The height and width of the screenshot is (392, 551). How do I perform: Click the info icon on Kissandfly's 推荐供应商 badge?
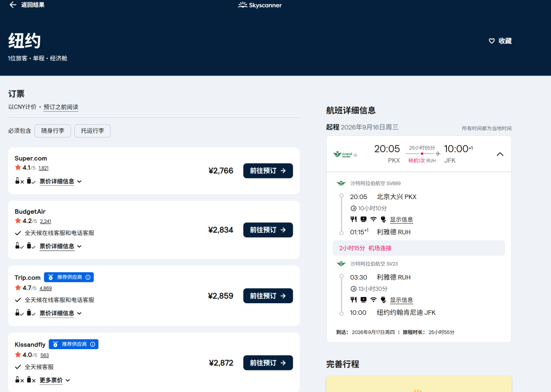(93, 344)
